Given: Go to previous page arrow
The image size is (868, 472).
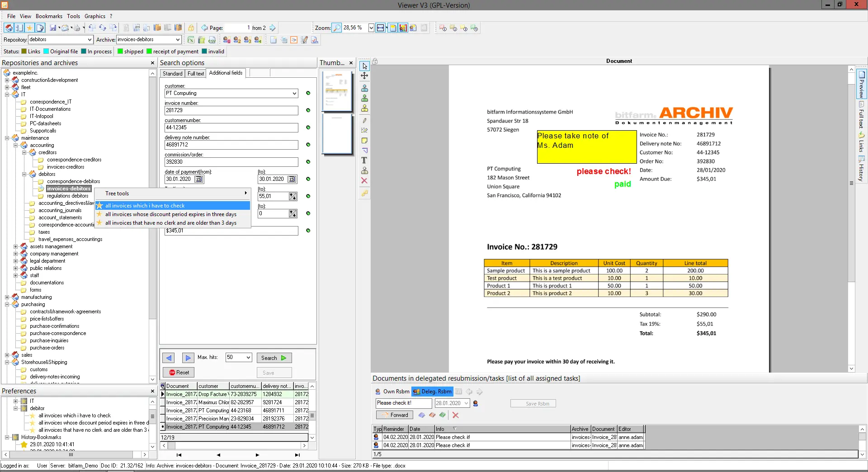Looking at the screenshot, I should click(204, 28).
